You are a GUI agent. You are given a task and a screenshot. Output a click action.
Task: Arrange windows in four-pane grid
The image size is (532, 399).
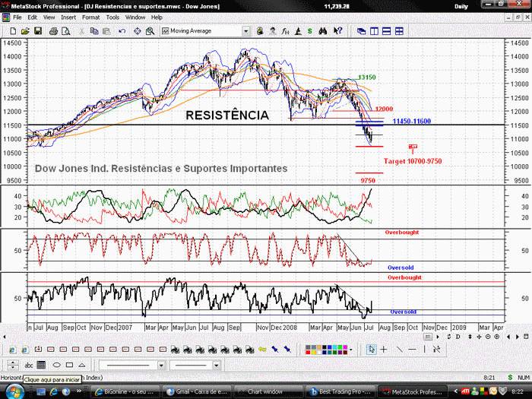click(x=399, y=31)
